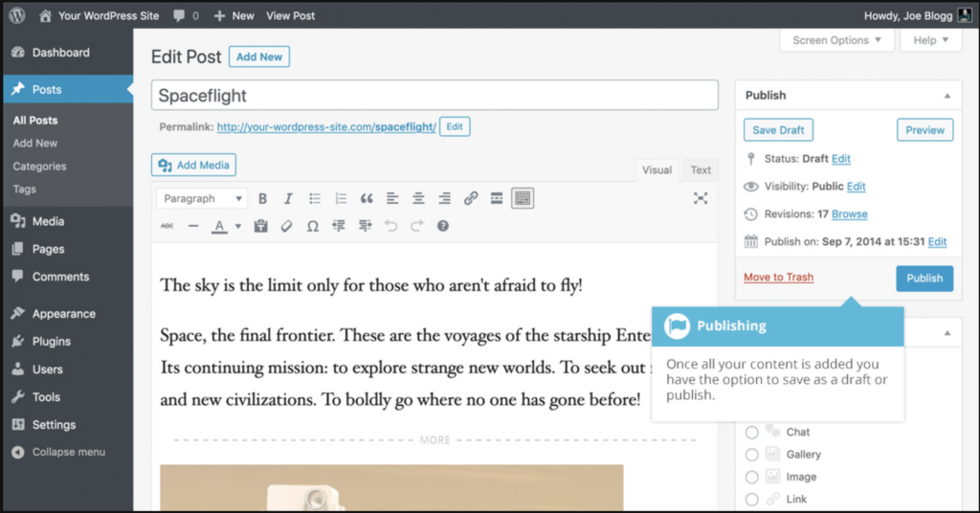980x513 pixels.
Task: Switch to the Text editor tab
Action: (x=701, y=170)
